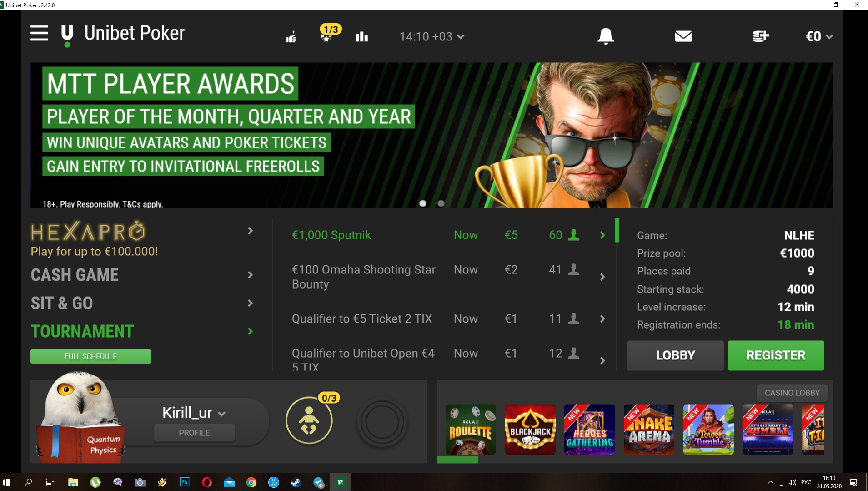Click the Unibet Poker taskbar icon
This screenshot has height=491, width=868.
tap(340, 482)
